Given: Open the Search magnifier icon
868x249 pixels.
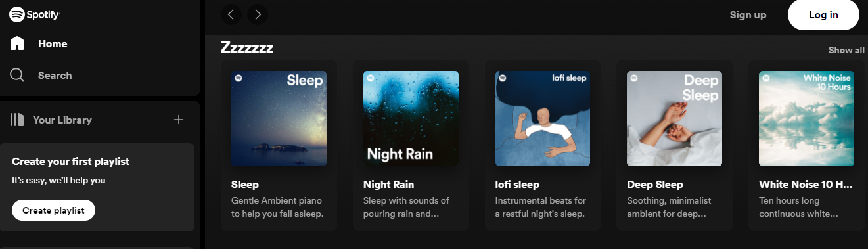Looking at the screenshot, I should click(17, 75).
